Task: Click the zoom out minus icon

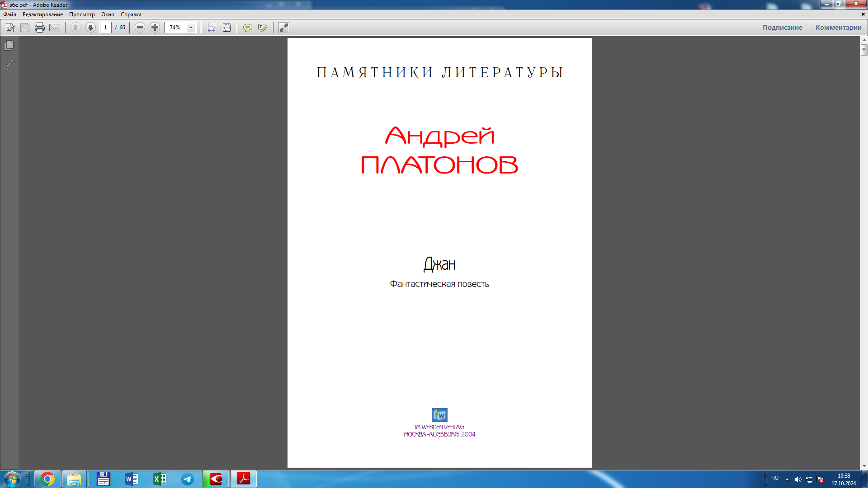Action: (x=140, y=28)
